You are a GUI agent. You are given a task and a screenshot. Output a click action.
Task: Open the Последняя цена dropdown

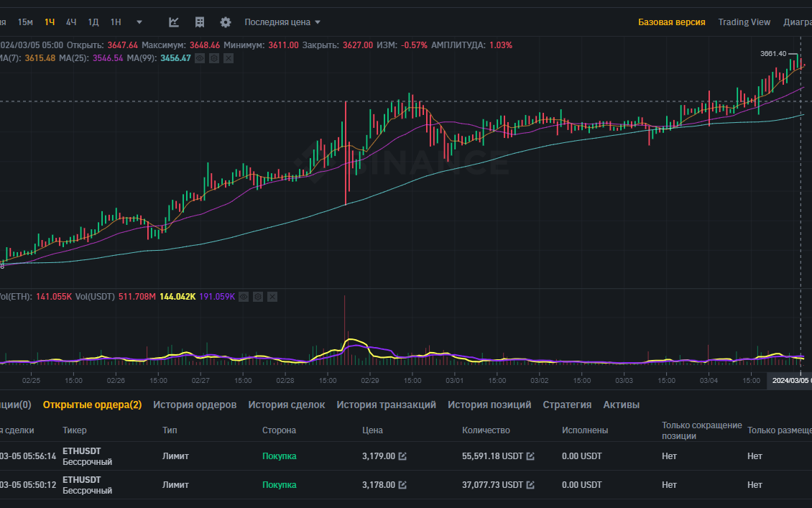pos(282,22)
